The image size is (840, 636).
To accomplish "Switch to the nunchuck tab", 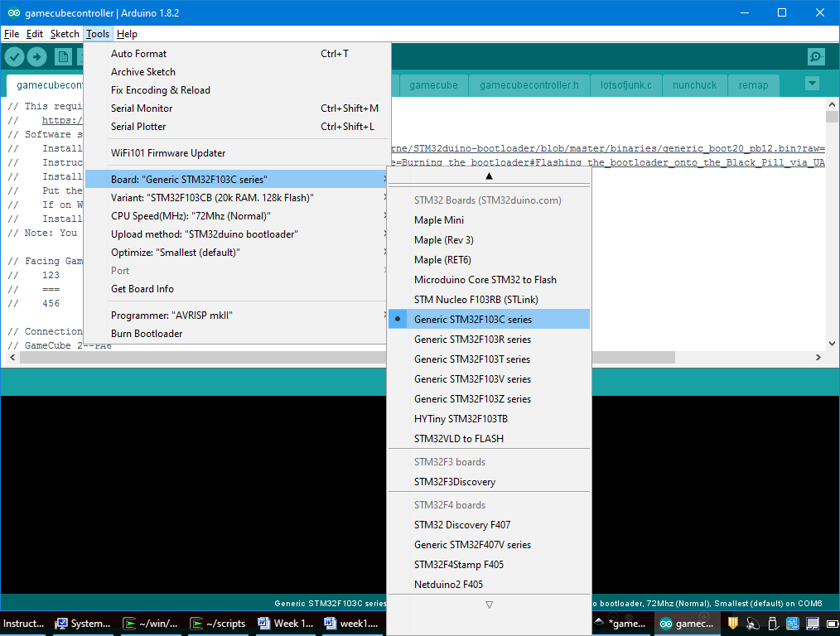I will pyautogui.click(x=694, y=85).
